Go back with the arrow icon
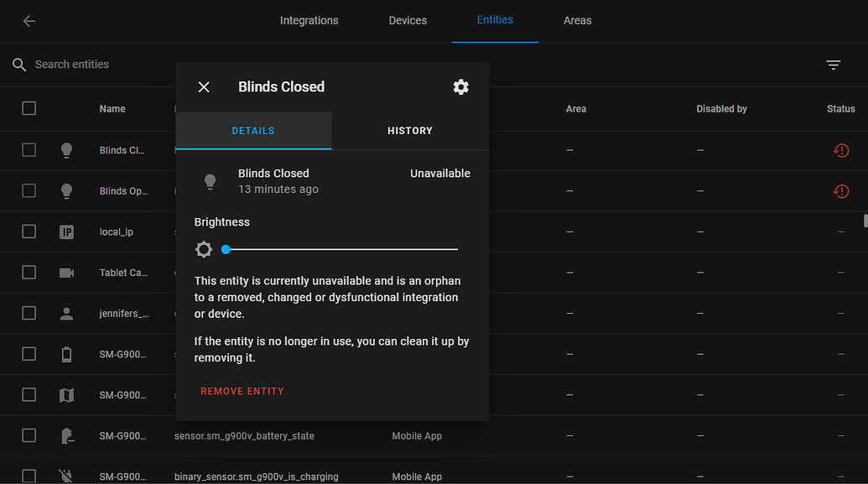This screenshot has height=484, width=868. point(29,21)
